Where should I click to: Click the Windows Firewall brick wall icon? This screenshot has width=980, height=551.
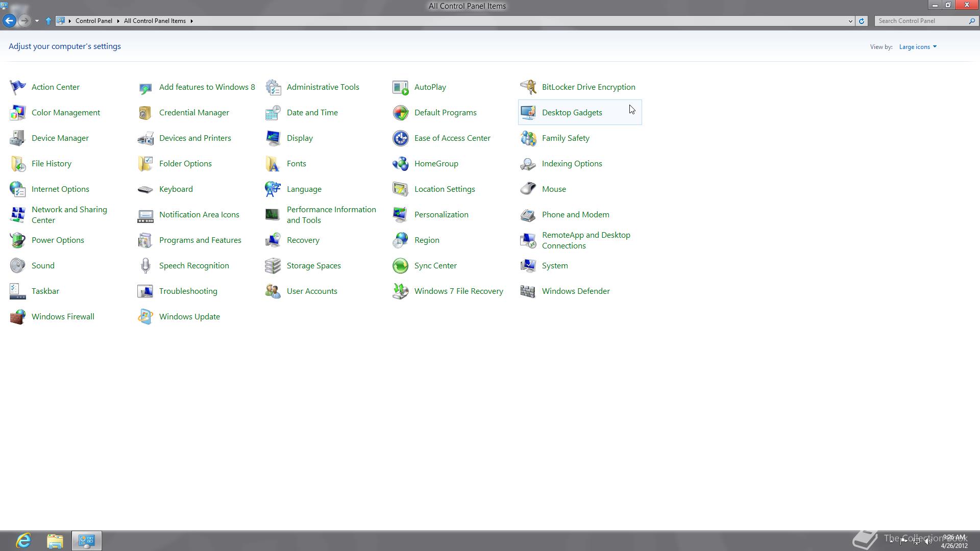coord(18,317)
